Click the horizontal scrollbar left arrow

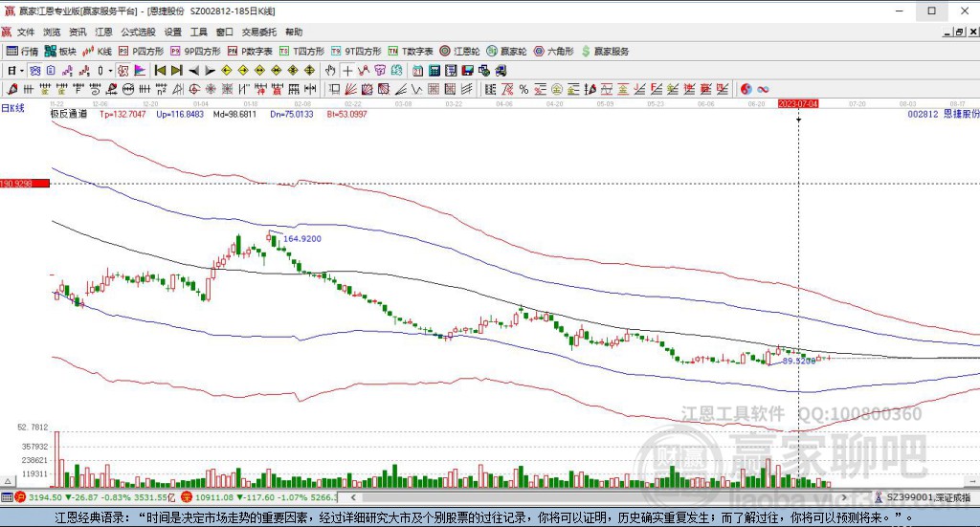pyautogui.click(x=353, y=497)
